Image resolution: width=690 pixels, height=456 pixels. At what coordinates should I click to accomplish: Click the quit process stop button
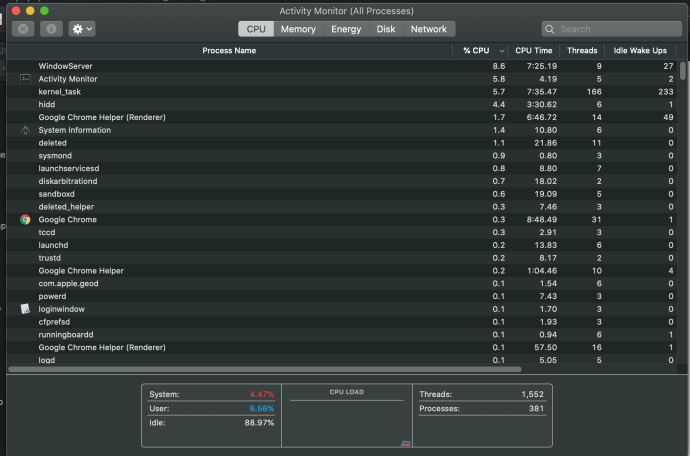[23, 29]
